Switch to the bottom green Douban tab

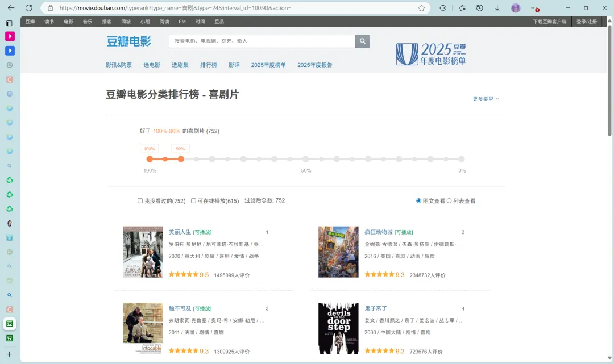point(10,338)
